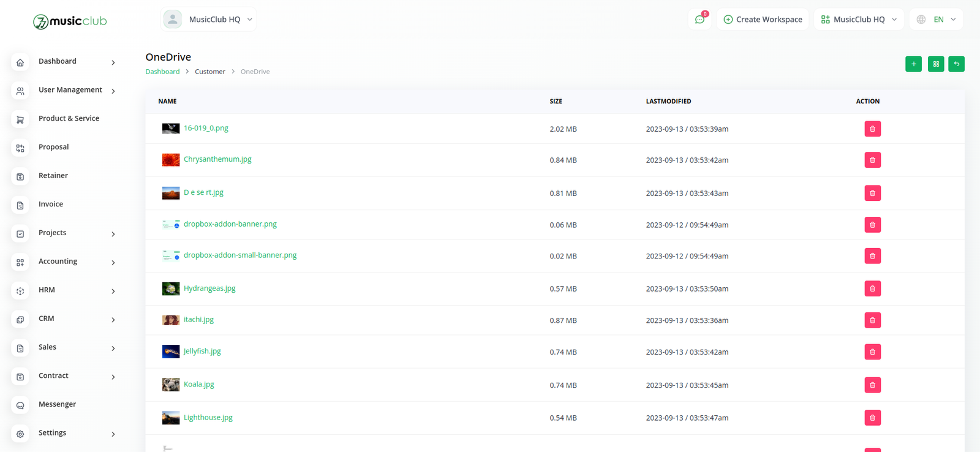Viewport: 980px width, 452px height.
Task: Open the 16-019_0.png file link
Action: [x=206, y=128]
